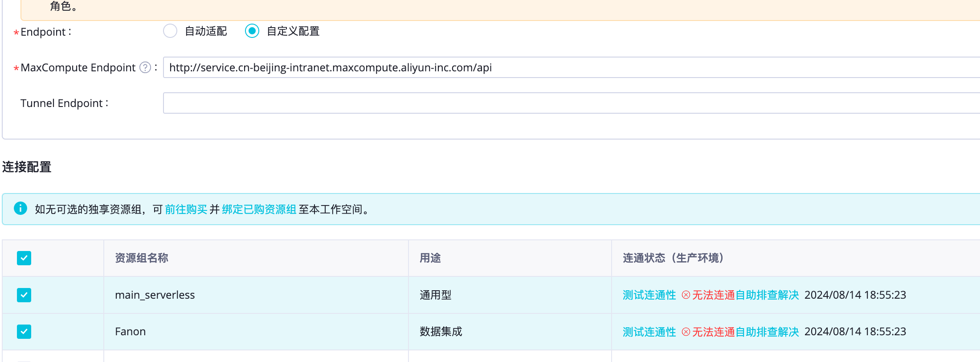The width and height of the screenshot is (980, 362).
Task: Click the red error icon in main_serverless row
Action: (686, 295)
